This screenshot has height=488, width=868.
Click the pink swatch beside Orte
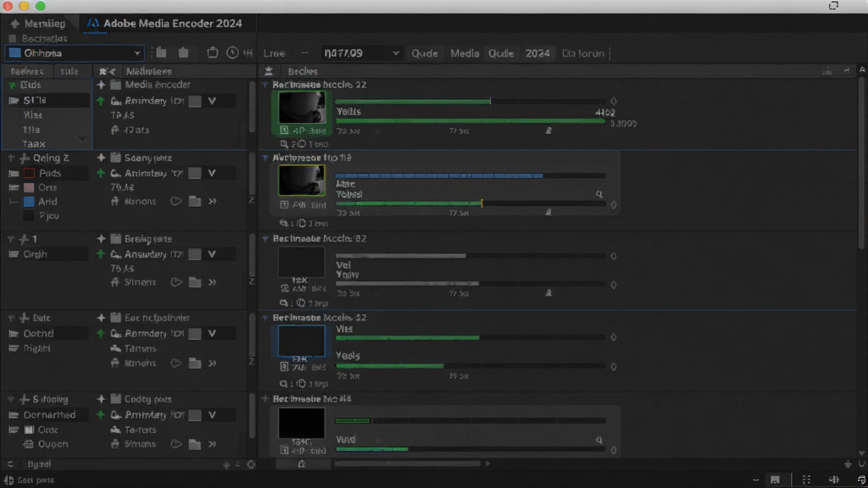(x=29, y=187)
